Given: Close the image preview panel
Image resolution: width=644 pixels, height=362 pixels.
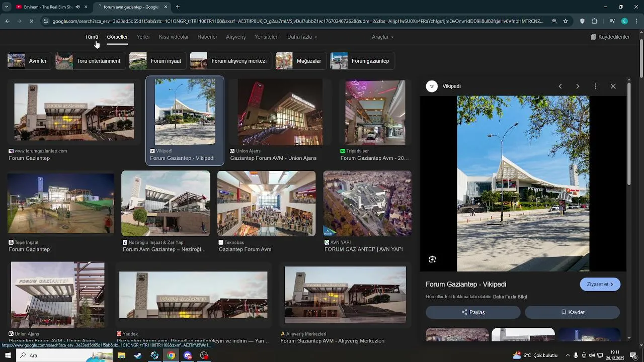Looking at the screenshot, I should click(x=613, y=86).
